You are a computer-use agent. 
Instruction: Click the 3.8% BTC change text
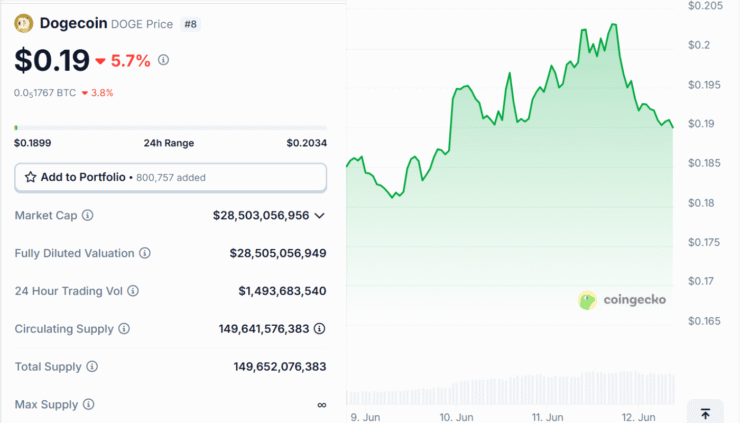coord(102,93)
